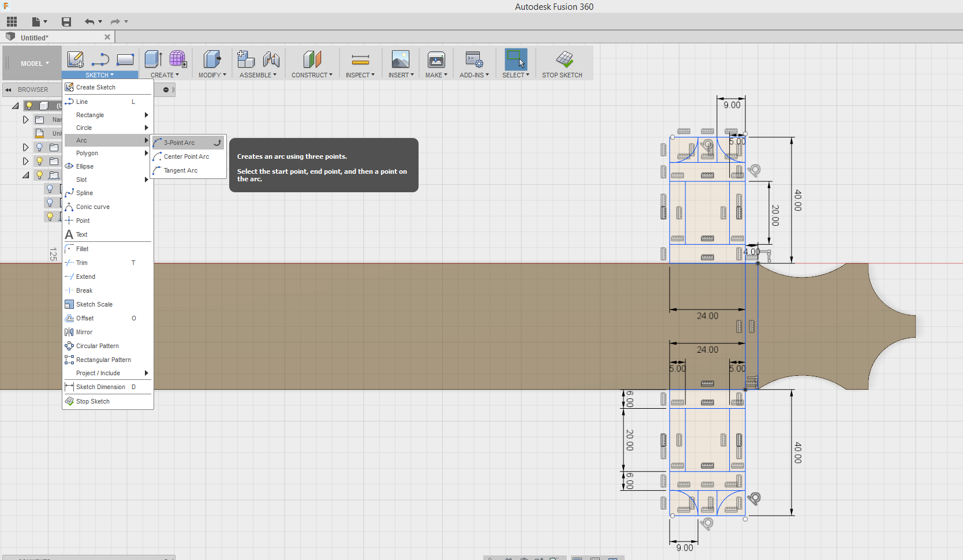Open the MODIFY dropdown menu
The width and height of the screenshot is (963, 560).
[212, 75]
